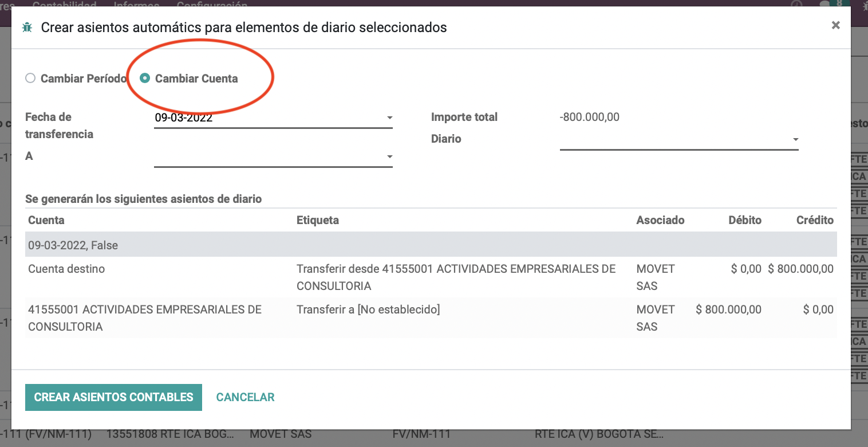Open the Fecha de transferencia date dropdown arrow
Viewport: 868px width, 447px height.
(389, 117)
